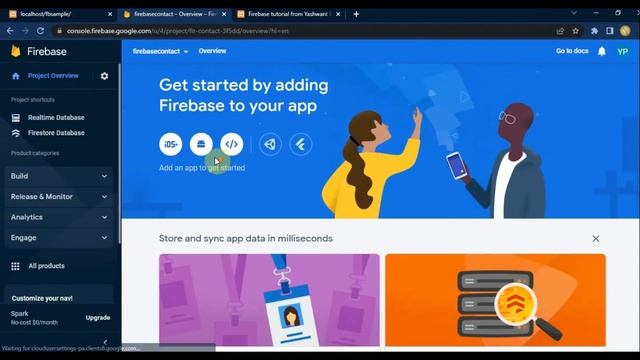Switch to the localhost/fbsample tab
Screen dimensions: 640x360
(x=60, y=14)
